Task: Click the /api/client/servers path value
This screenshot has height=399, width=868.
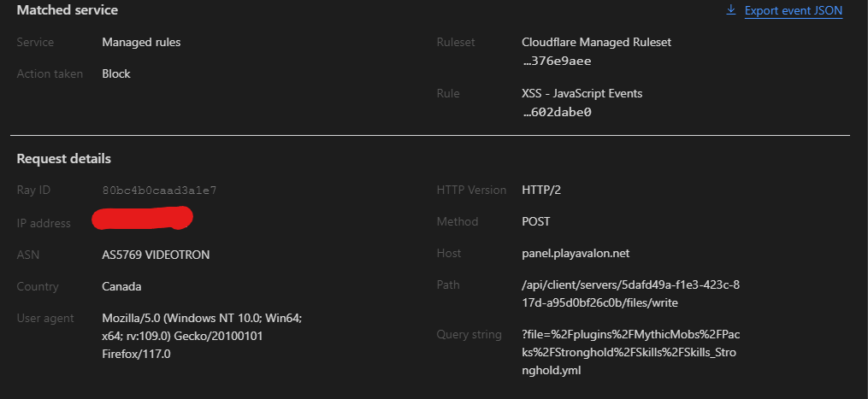Action: (630, 292)
